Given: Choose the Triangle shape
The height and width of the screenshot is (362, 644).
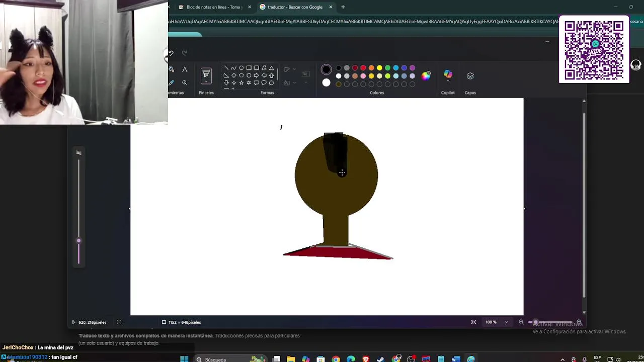Looking at the screenshot, I should [271, 68].
